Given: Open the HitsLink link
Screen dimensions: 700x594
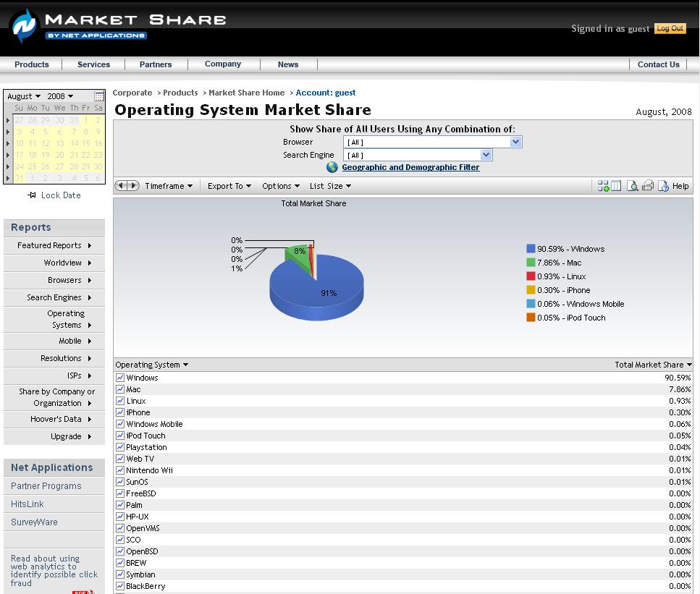Looking at the screenshot, I should (x=28, y=504).
